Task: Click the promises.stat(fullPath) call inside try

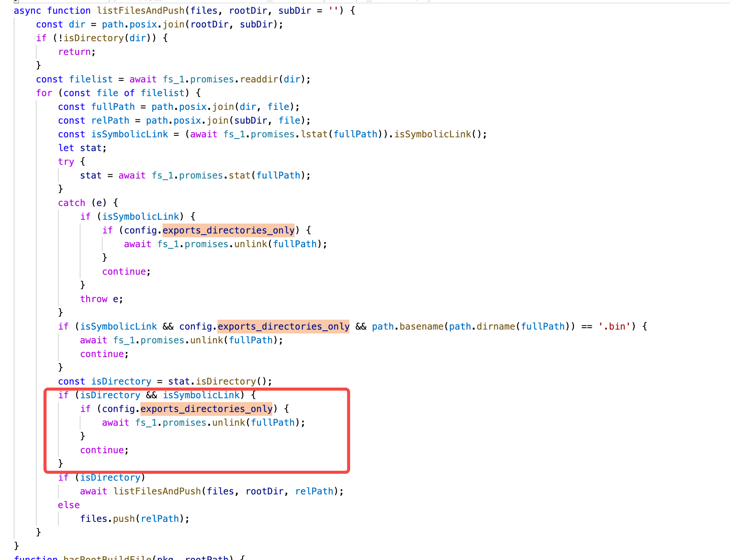Action: click(242, 175)
